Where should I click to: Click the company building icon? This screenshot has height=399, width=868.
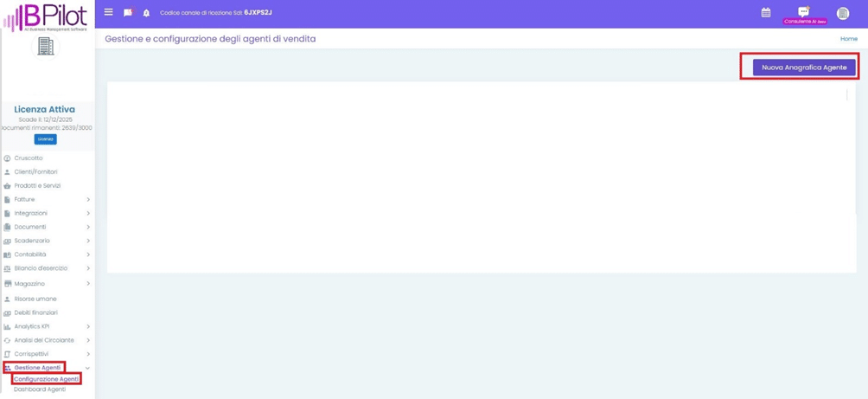tap(46, 47)
